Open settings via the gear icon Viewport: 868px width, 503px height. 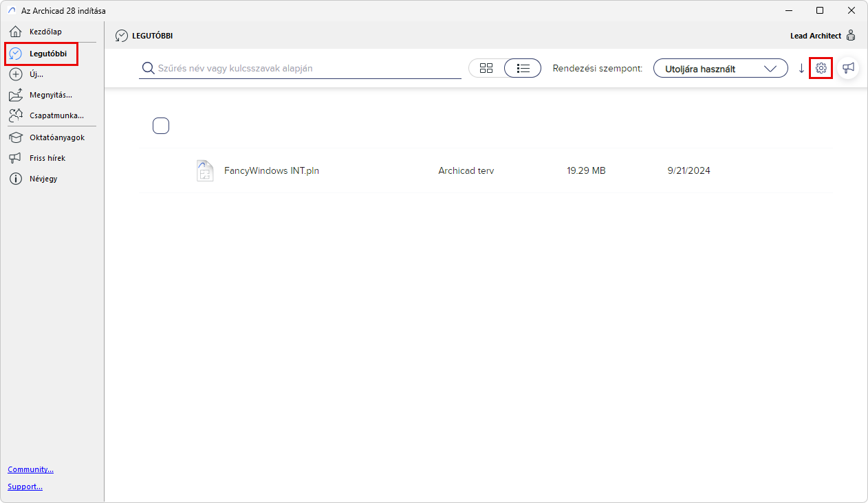(x=821, y=68)
